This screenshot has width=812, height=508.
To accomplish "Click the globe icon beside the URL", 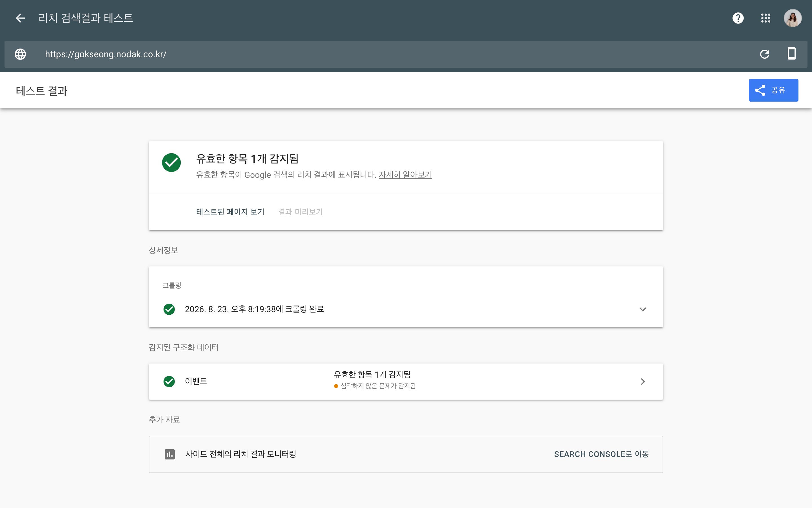I will (21, 54).
